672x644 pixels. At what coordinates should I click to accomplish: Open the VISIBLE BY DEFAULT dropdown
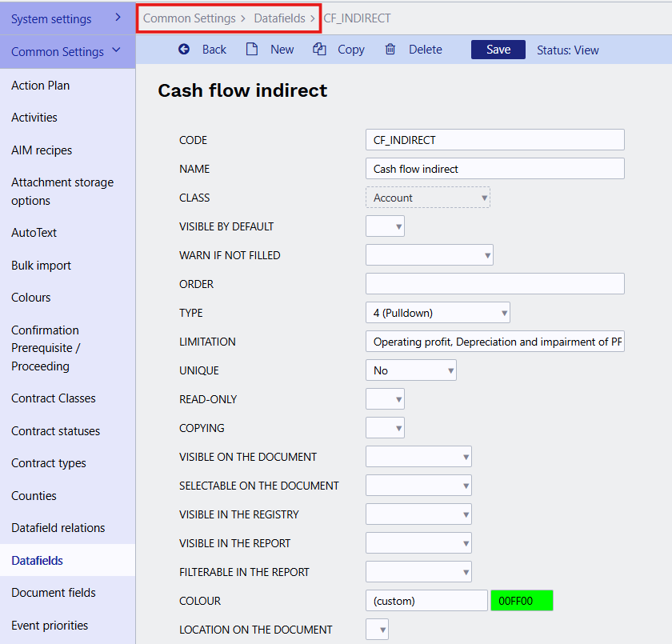click(385, 226)
